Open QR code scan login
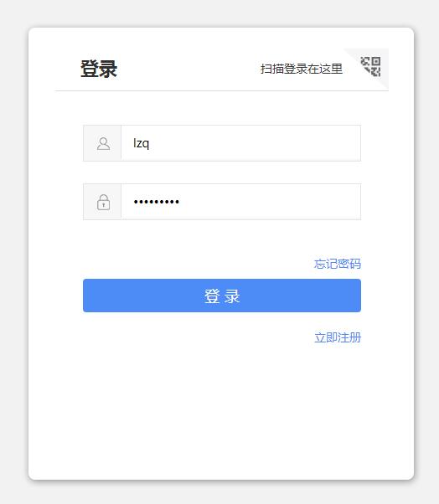 (370, 66)
